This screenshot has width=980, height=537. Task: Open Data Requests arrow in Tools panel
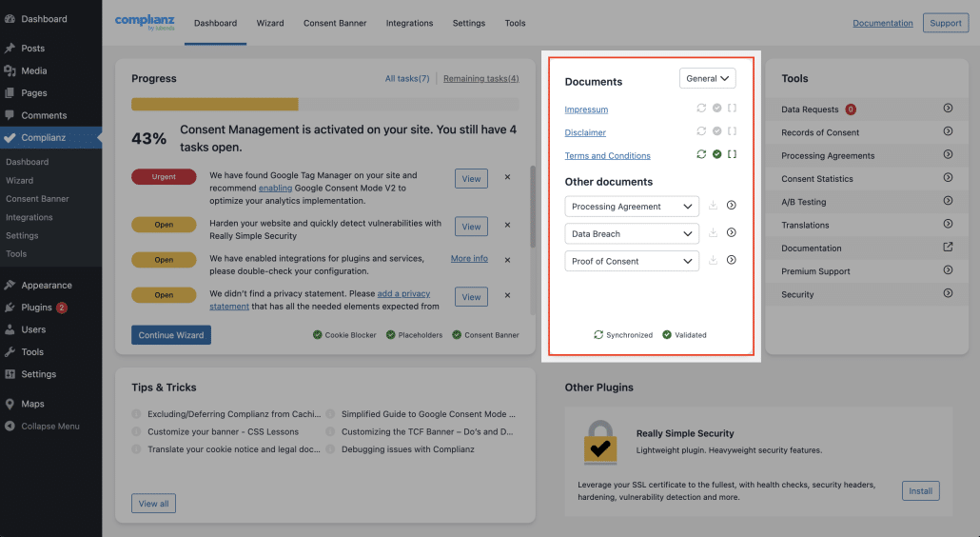pyautogui.click(x=948, y=109)
